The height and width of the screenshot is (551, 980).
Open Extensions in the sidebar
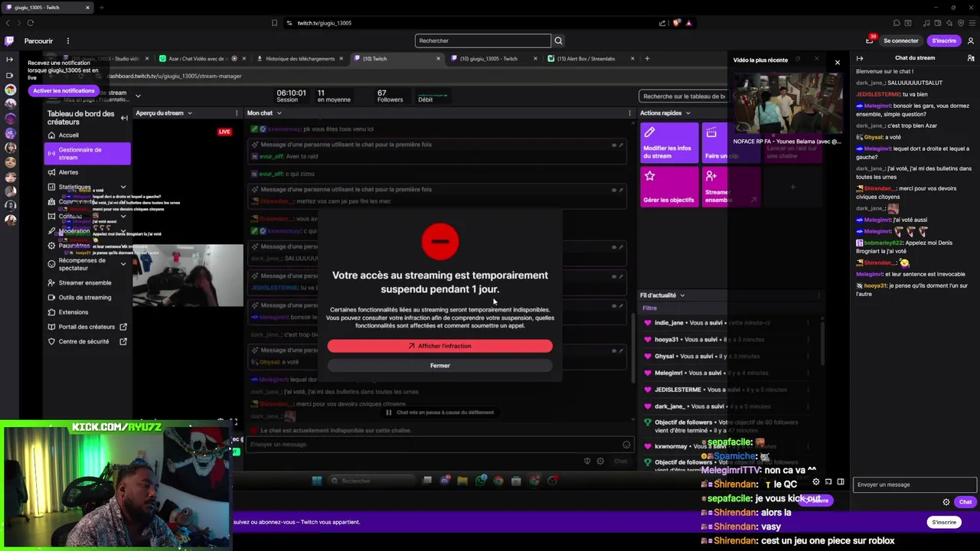pyautogui.click(x=73, y=312)
